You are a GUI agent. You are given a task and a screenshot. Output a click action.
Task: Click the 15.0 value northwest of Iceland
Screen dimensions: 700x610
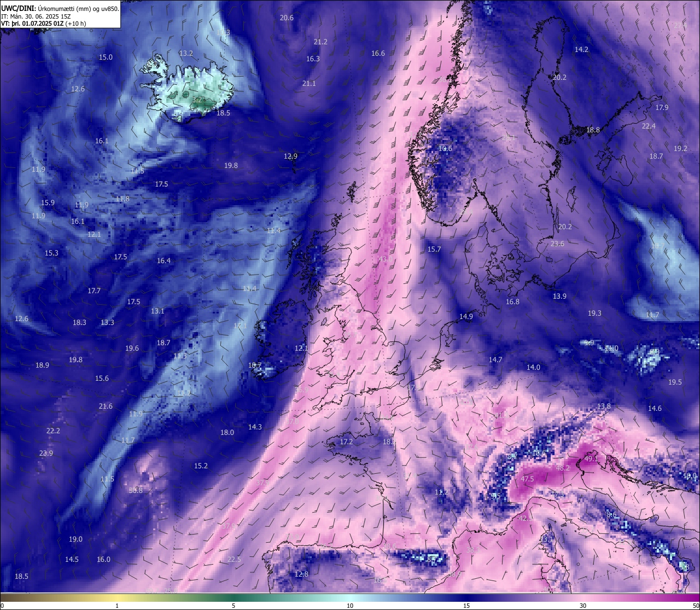tap(106, 57)
